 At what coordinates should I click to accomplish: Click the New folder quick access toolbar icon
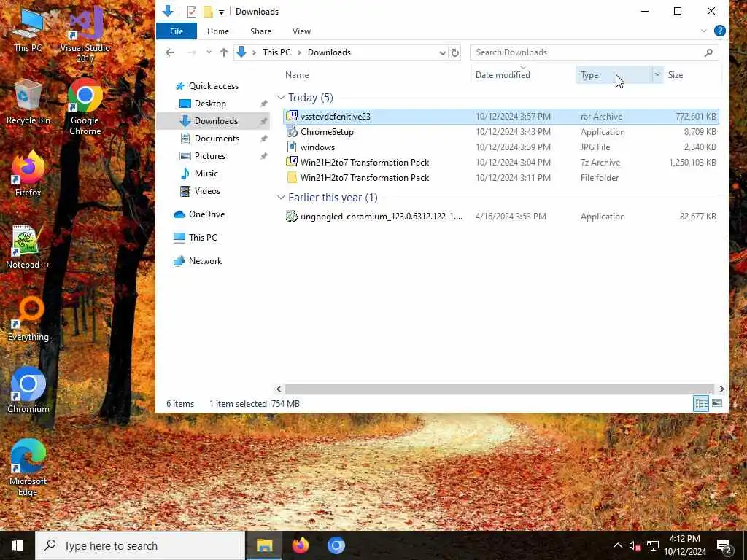208,12
